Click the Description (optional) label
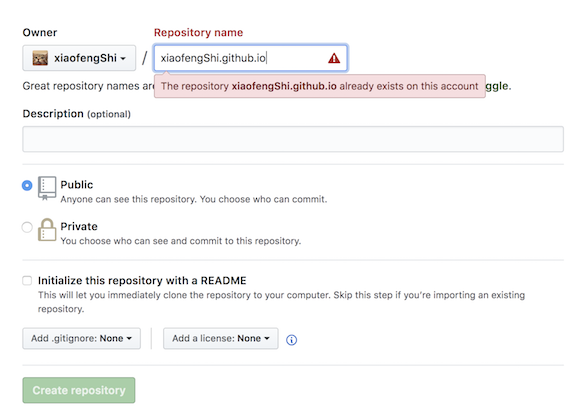This screenshot has width=567, height=415. point(77,114)
